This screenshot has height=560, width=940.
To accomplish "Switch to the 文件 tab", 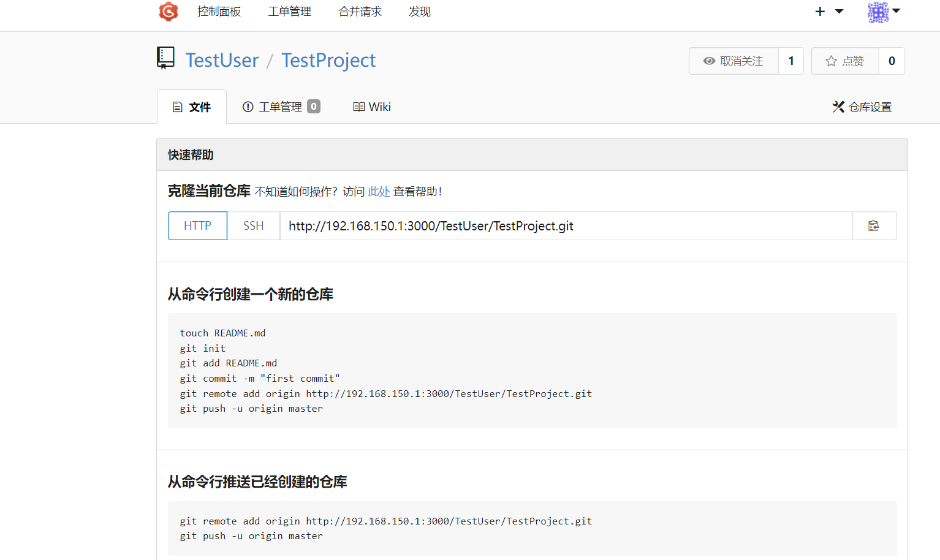I will click(x=192, y=107).
